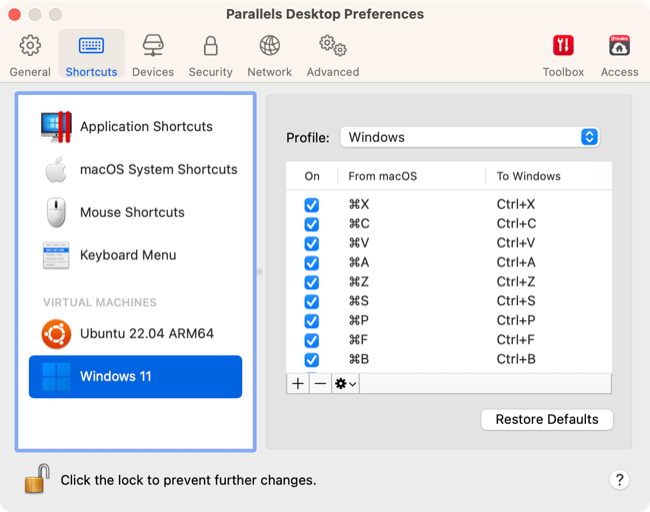Screen dimensions: 650x512
Task: Open help with the question mark button
Action: (x=619, y=480)
